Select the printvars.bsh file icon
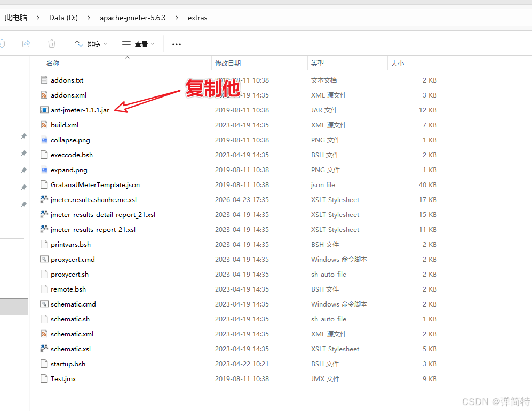 pyautogui.click(x=44, y=244)
